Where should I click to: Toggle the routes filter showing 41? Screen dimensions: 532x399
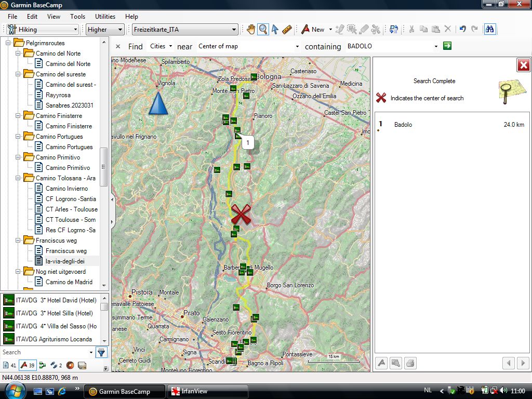tap(9, 365)
